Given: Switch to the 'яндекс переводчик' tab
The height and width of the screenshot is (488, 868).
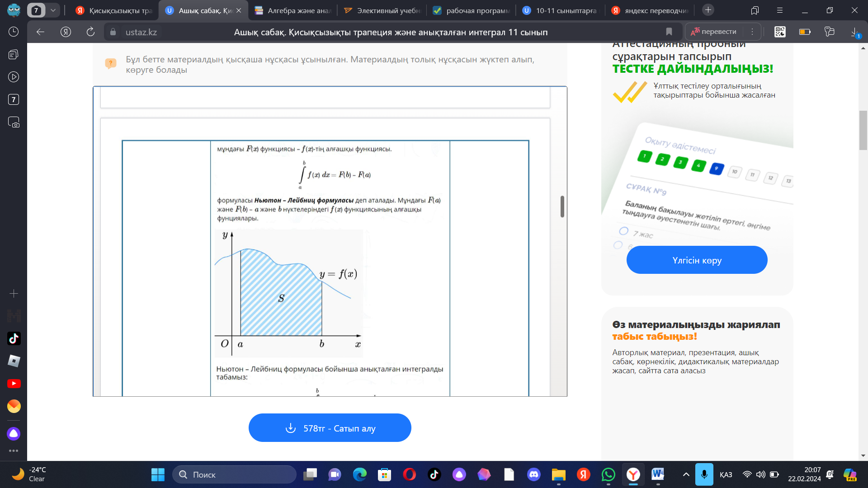Looking at the screenshot, I should 650,10.
